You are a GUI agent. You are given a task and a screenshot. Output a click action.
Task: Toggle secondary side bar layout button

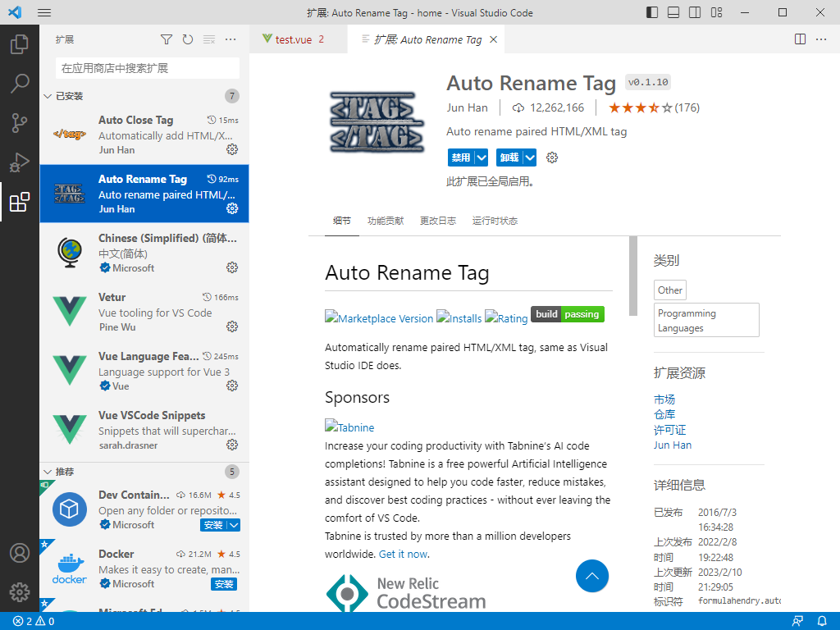(695, 12)
